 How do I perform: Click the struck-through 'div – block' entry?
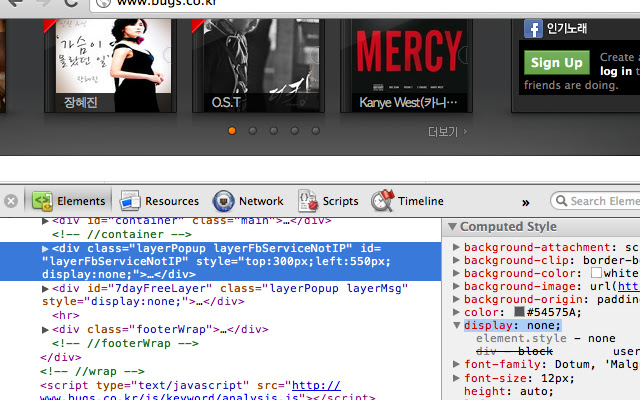[514, 351]
